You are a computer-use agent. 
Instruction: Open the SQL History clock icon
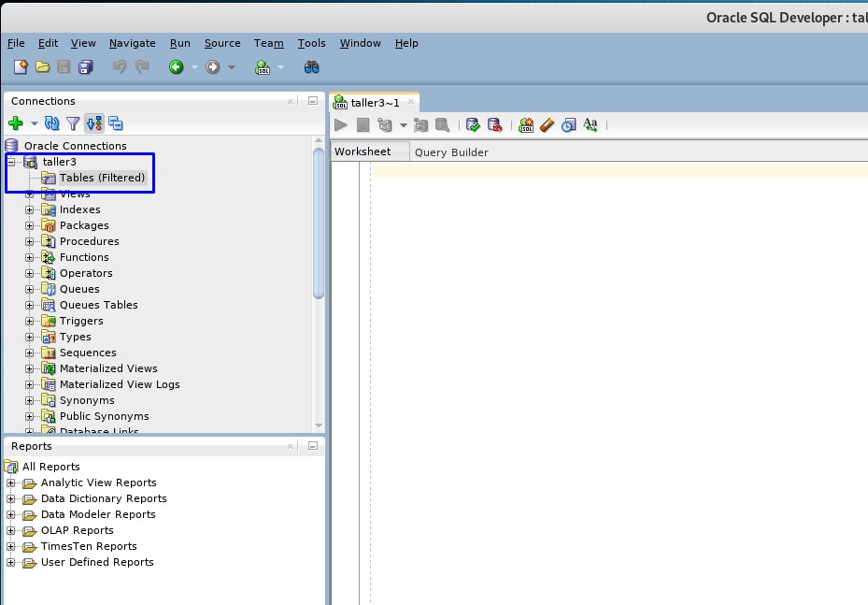569,124
